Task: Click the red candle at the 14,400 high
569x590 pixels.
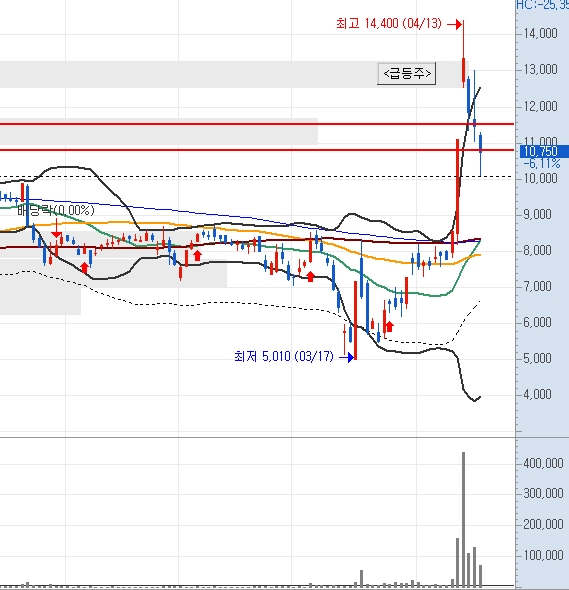Action: 463,54
